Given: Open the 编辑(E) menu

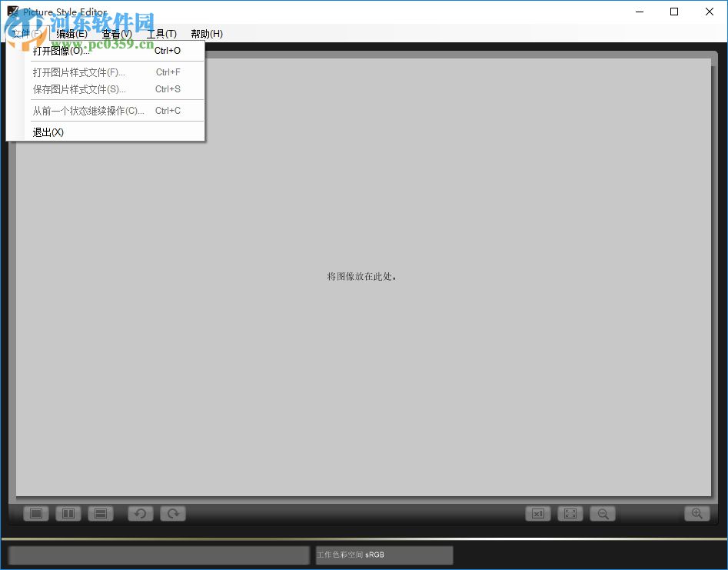Looking at the screenshot, I should tap(71, 34).
